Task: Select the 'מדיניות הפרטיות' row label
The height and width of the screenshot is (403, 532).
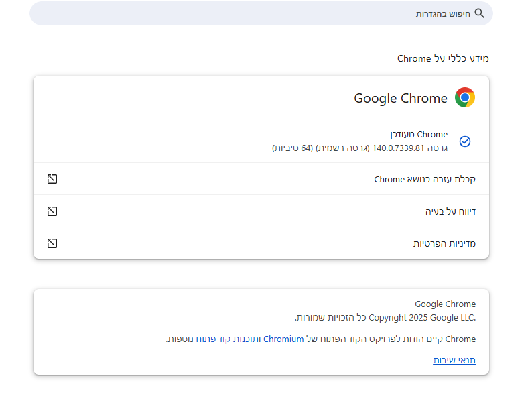Action: click(444, 244)
